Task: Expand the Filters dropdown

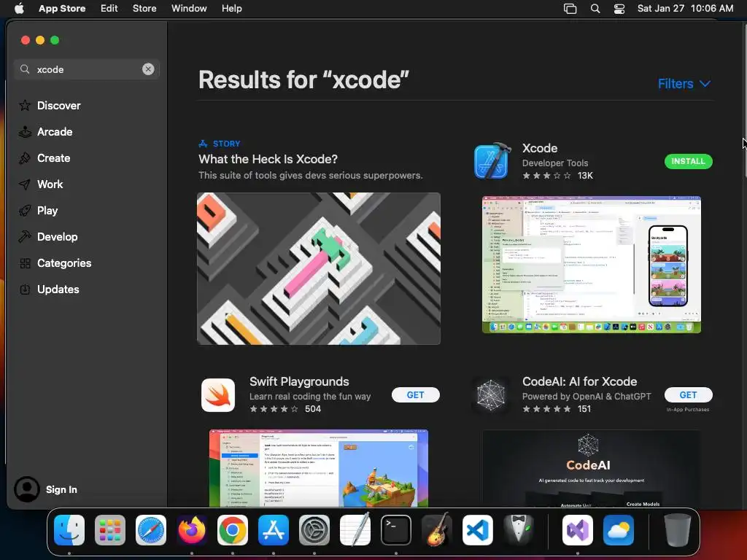Action: (684, 84)
